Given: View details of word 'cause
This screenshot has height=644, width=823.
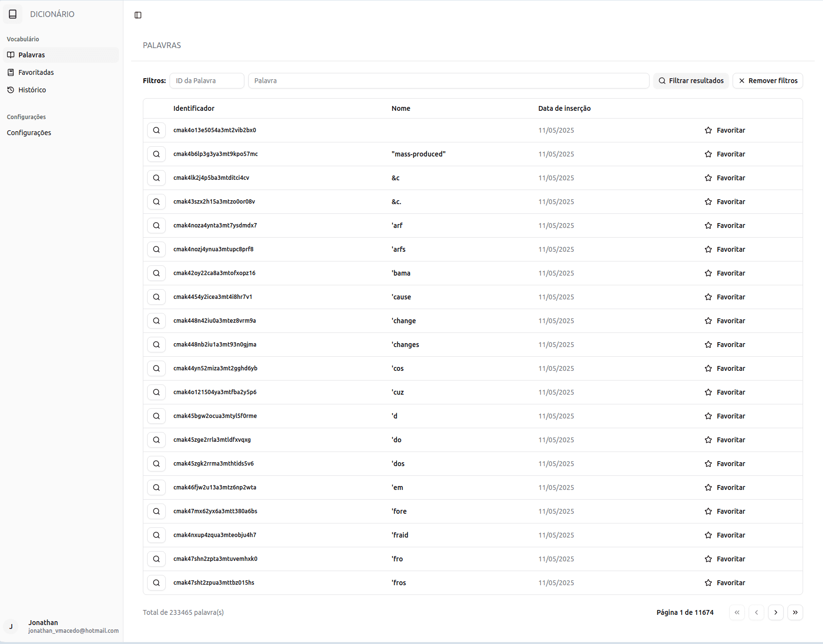Looking at the screenshot, I should click(156, 297).
